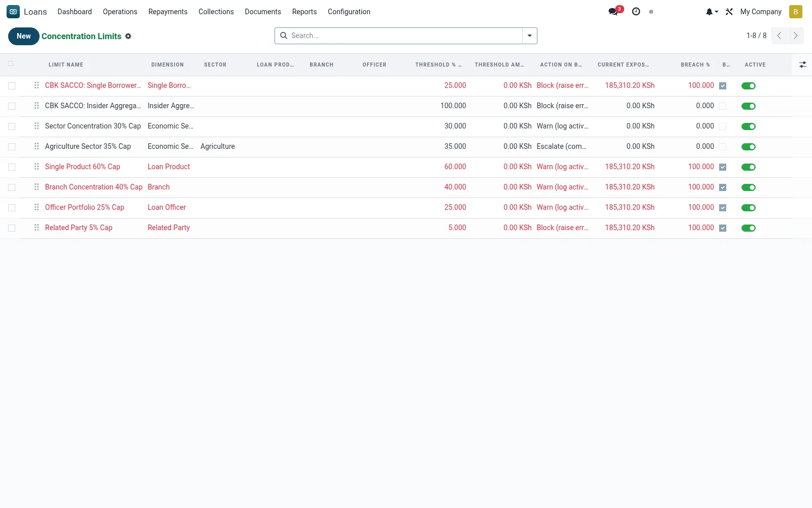Image resolution: width=812 pixels, height=508 pixels.
Task: Open the activities clock icon
Action: pos(636,12)
